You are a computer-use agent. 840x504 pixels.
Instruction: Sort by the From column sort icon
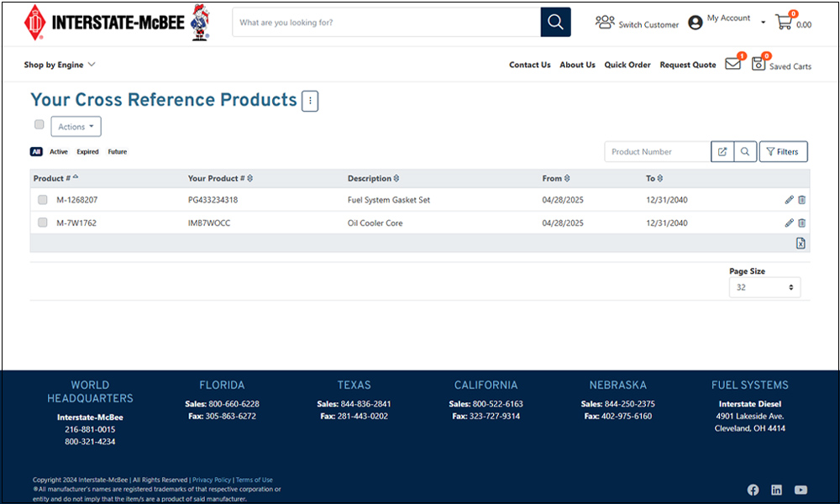(567, 178)
